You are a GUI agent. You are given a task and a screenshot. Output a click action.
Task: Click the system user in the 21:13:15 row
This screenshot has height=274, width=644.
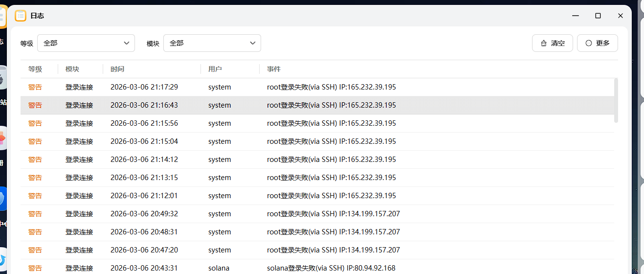click(x=220, y=178)
